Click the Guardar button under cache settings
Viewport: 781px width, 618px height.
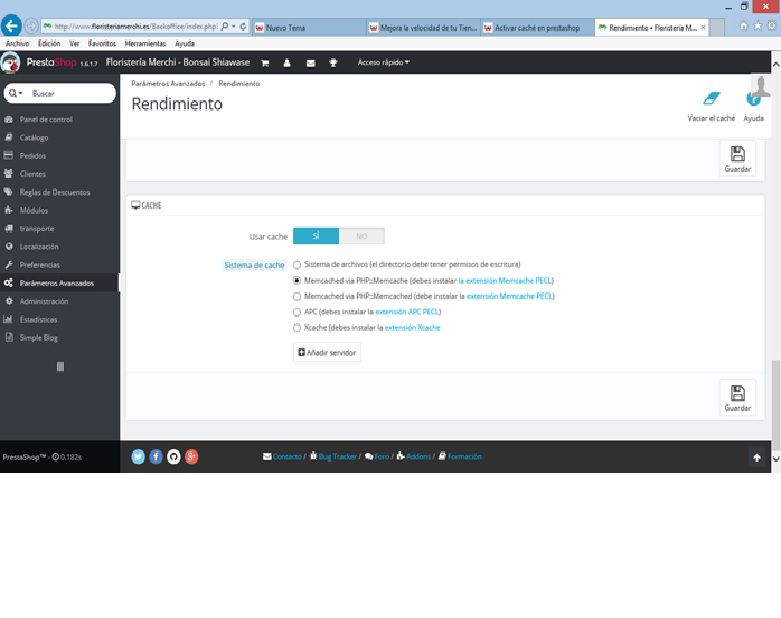point(738,398)
